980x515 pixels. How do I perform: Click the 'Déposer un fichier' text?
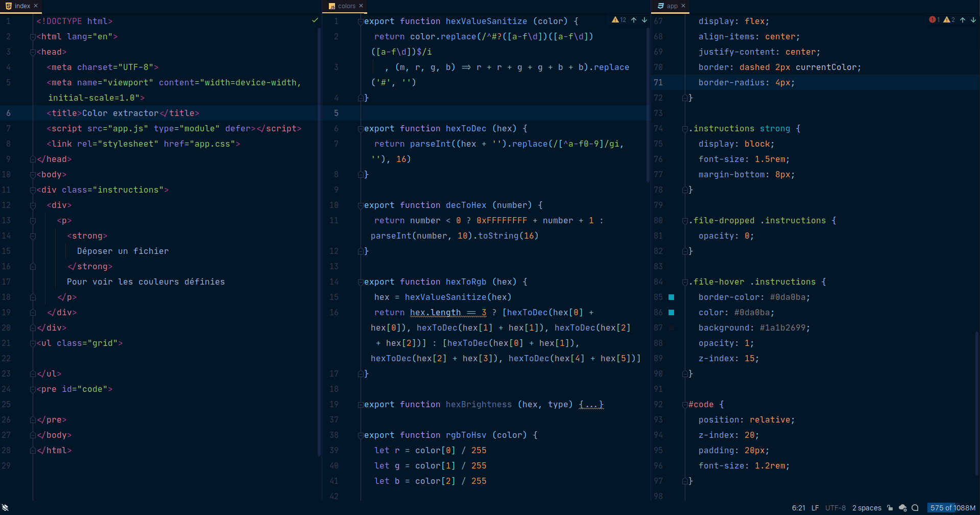point(123,251)
